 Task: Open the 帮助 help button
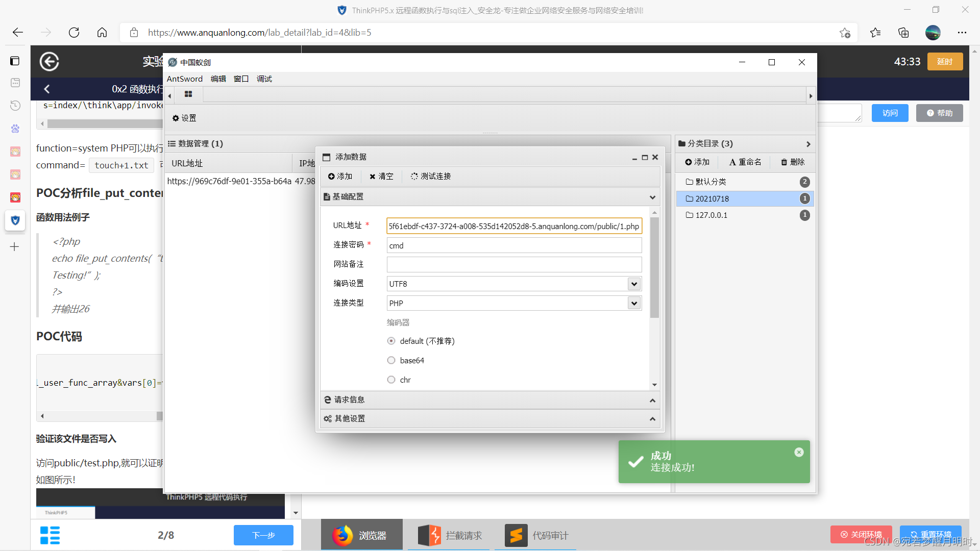coord(940,113)
